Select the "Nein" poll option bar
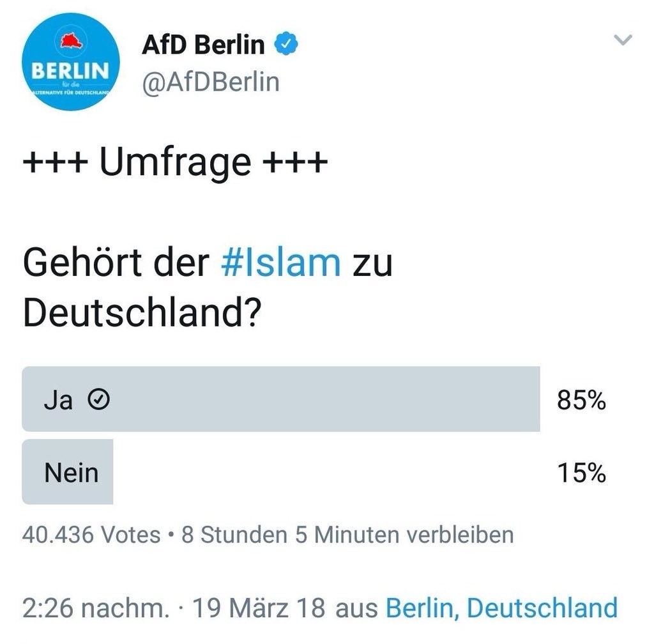The width and height of the screenshot is (654, 644). pos(68,472)
